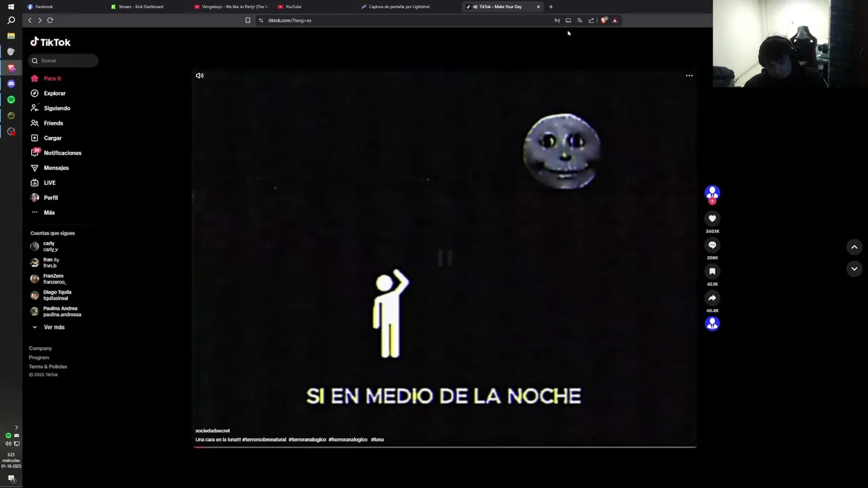This screenshot has height=488, width=868.
Task: Bookmark the video to favorites
Action: tap(712, 271)
